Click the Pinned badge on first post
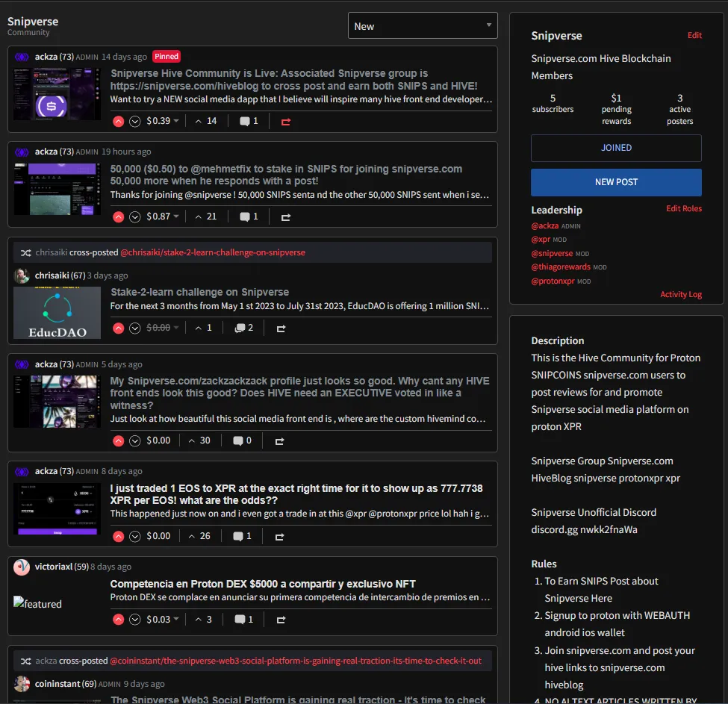The width and height of the screenshot is (728, 704). point(167,57)
